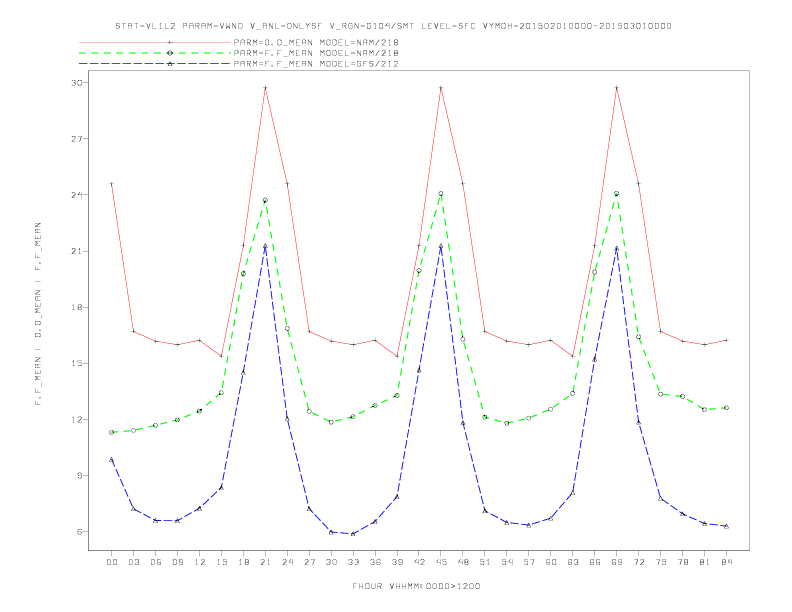Click y-axis tick label 27
This screenshot has width=792, height=612.
coord(77,138)
